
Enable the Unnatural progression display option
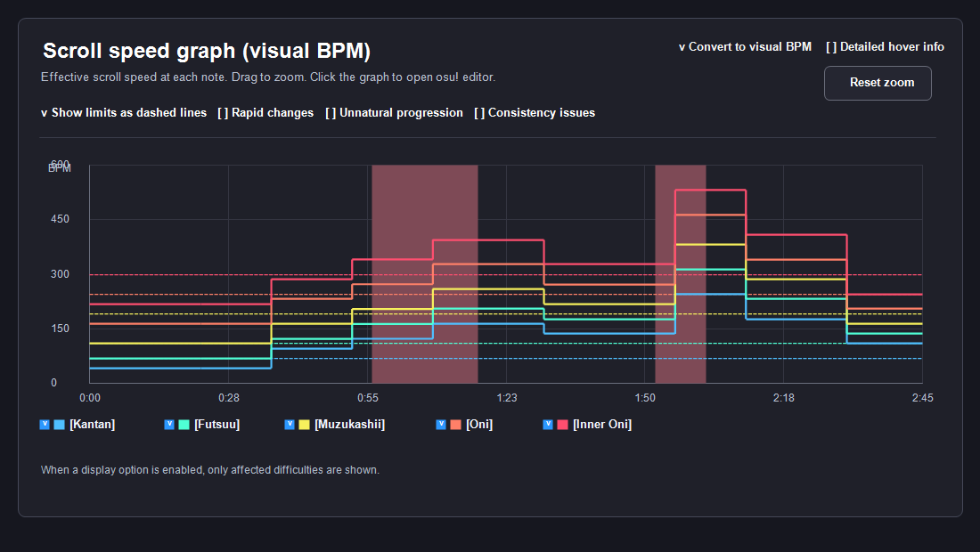[395, 113]
